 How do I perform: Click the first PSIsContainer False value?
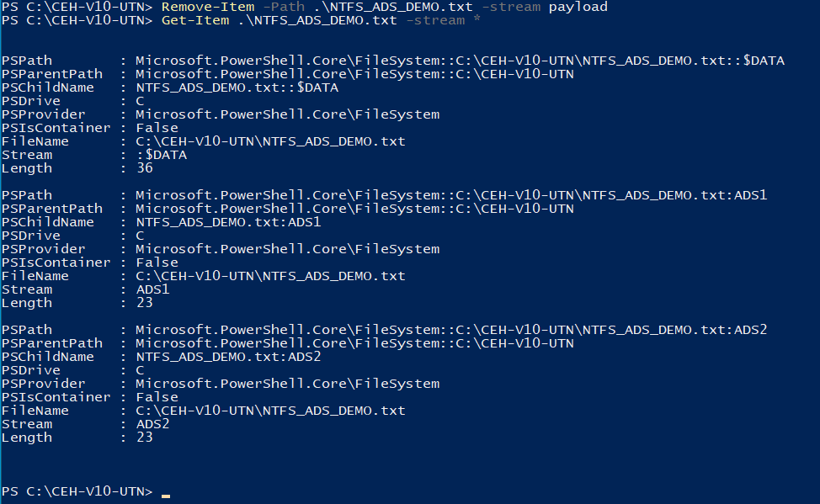[157, 128]
